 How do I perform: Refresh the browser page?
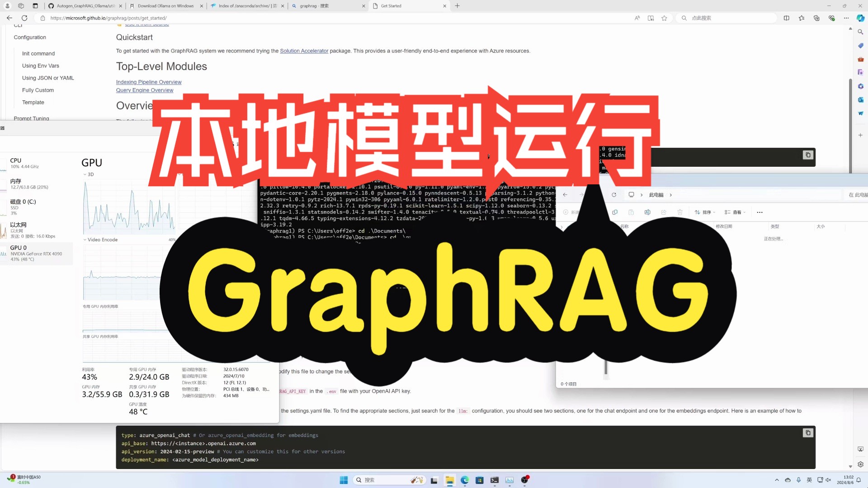tap(24, 18)
